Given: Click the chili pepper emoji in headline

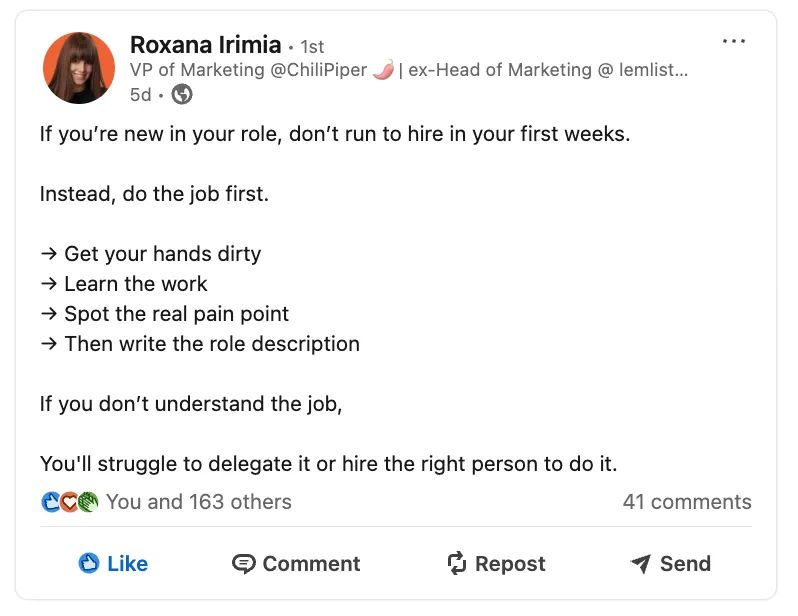Looking at the screenshot, I should point(382,70).
